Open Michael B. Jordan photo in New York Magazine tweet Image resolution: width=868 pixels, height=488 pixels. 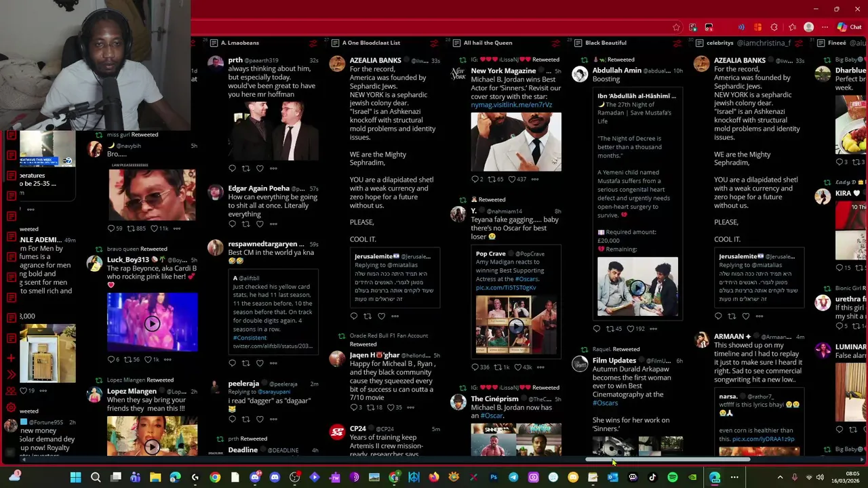click(x=516, y=142)
